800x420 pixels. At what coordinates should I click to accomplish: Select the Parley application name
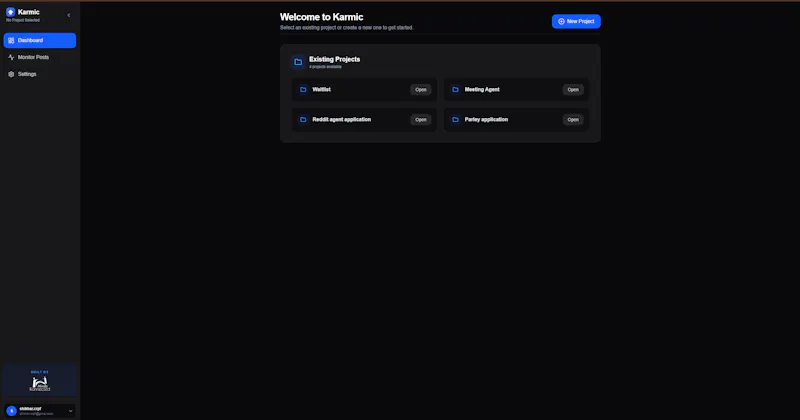click(486, 119)
